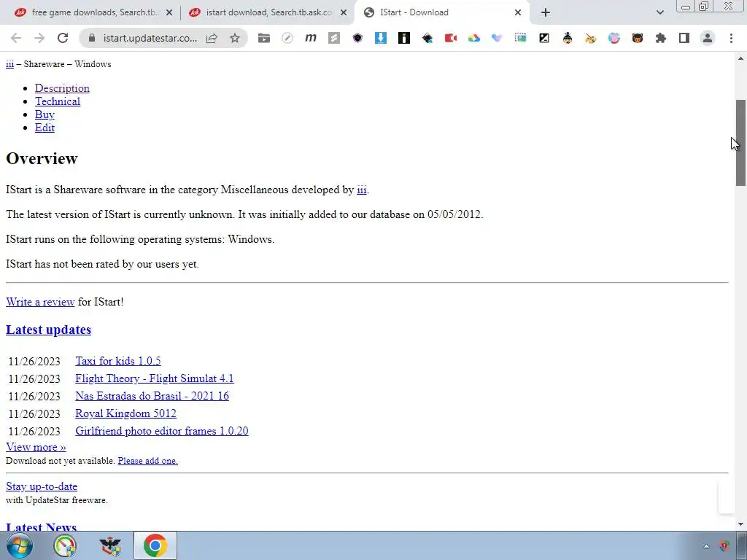Open the gray S-shaped extension

tap(334, 38)
